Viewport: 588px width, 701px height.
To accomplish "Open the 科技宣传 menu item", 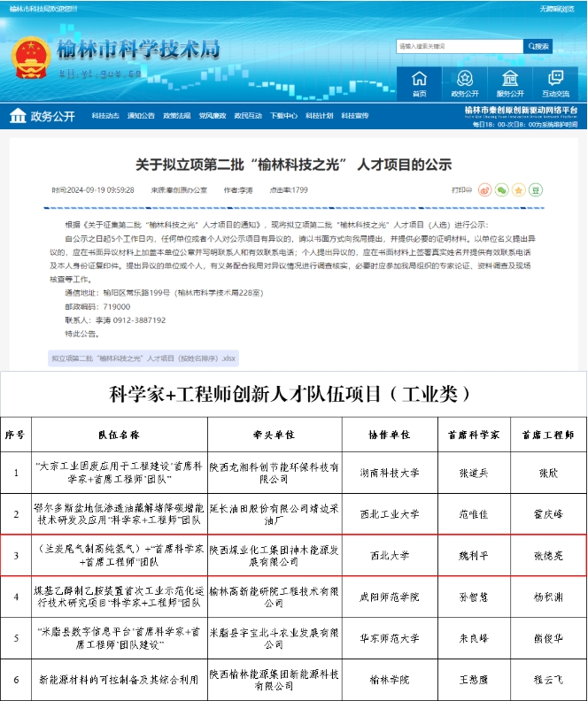I will click(x=354, y=116).
